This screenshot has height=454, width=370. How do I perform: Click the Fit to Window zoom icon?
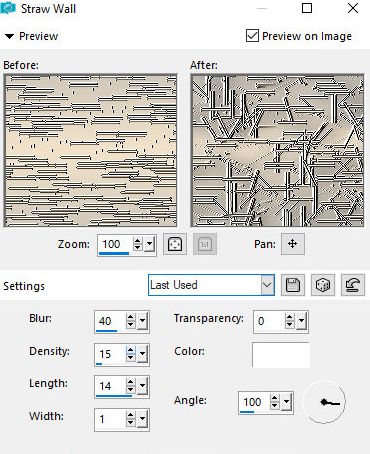coord(175,244)
